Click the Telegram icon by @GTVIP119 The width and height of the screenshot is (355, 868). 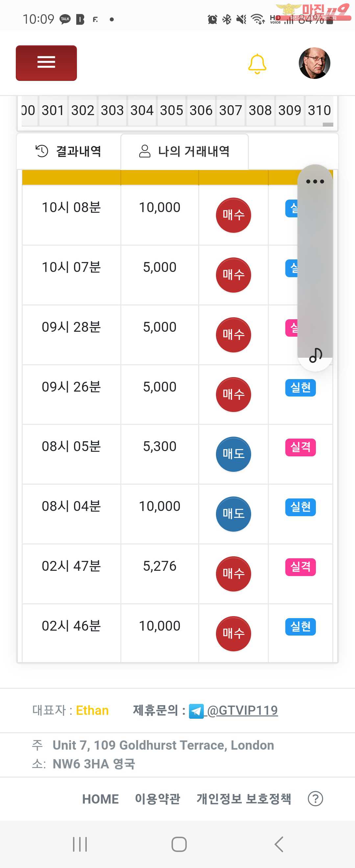[196, 711]
